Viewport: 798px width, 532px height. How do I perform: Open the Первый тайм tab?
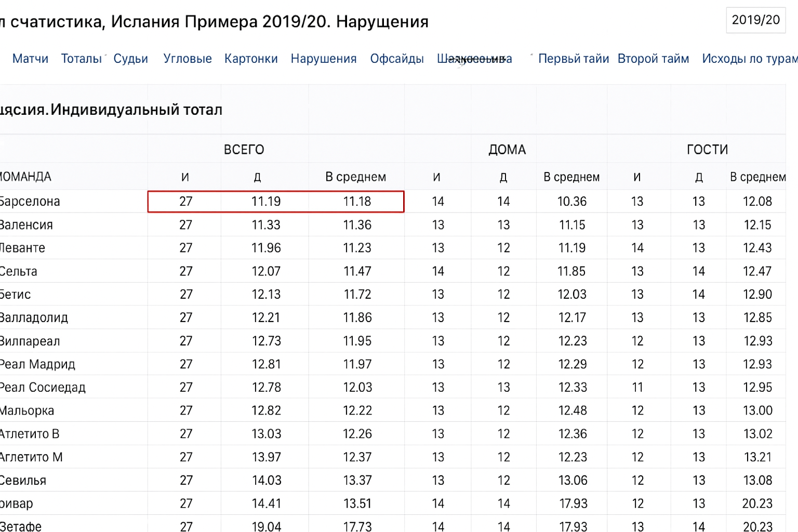[573, 59]
